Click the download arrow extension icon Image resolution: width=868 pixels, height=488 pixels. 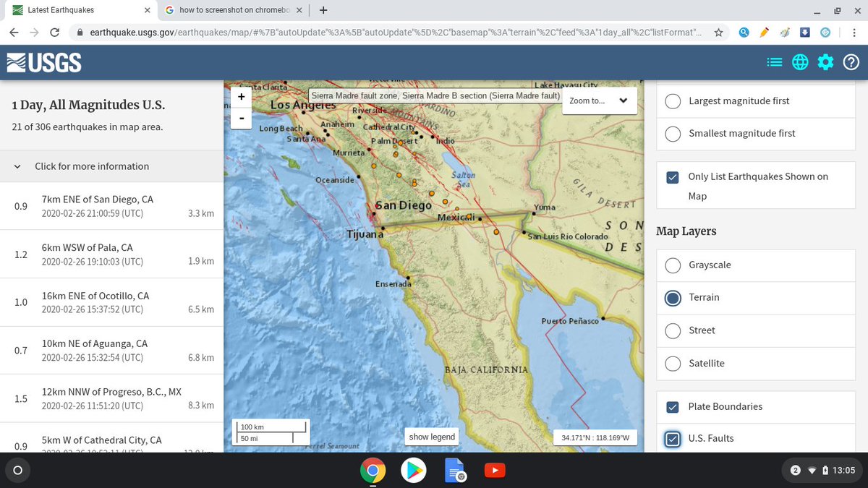click(805, 33)
